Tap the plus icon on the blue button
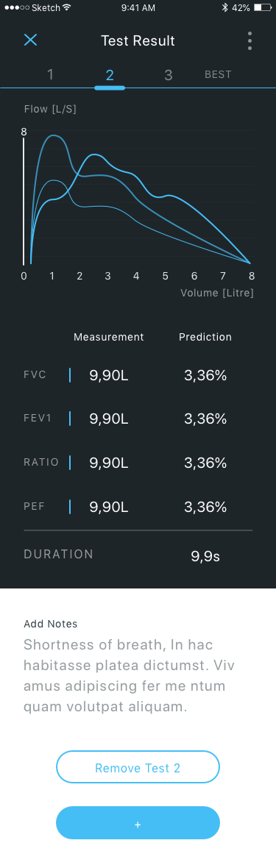Screen dimensions: 276x868 tap(138, 825)
